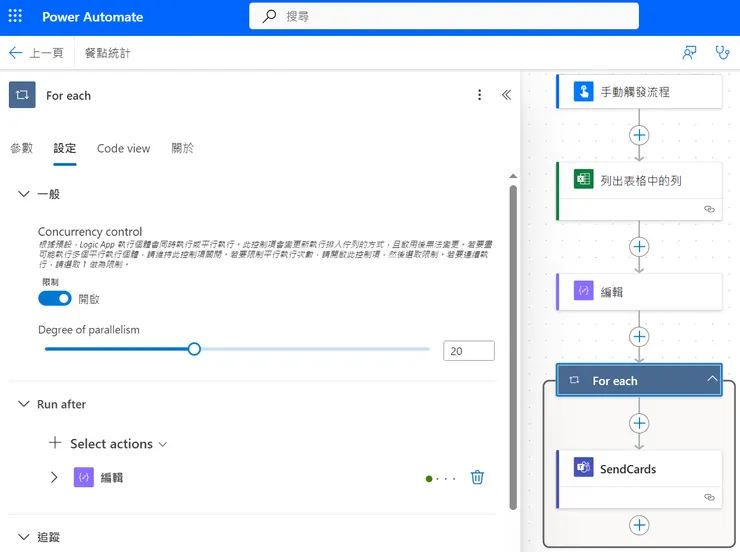Viewport: 740px width, 552px height.
Task: Add step below SendCards inside loop
Action: (x=639, y=525)
